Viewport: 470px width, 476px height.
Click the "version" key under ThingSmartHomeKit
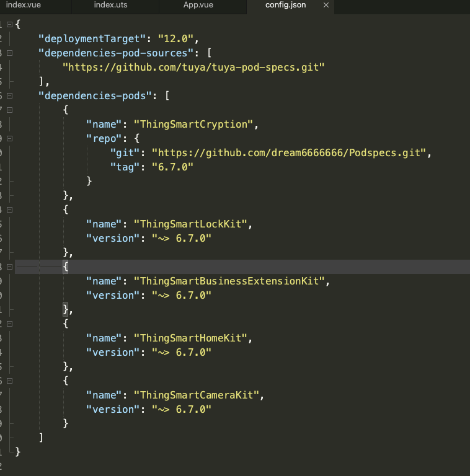[x=113, y=353]
